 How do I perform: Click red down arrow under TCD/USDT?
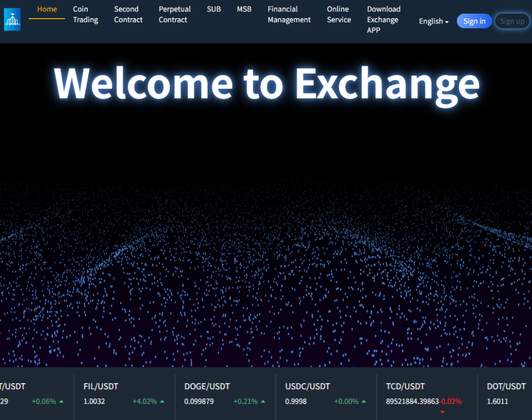[x=443, y=412]
